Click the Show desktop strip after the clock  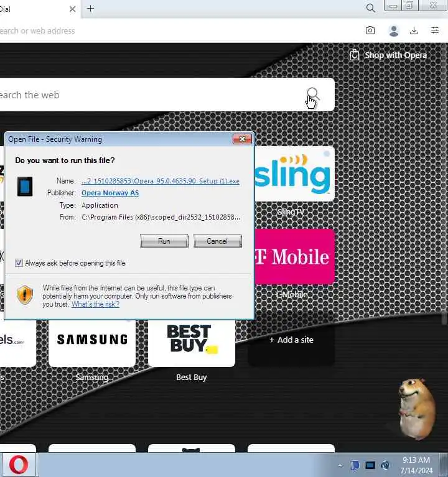444,465
